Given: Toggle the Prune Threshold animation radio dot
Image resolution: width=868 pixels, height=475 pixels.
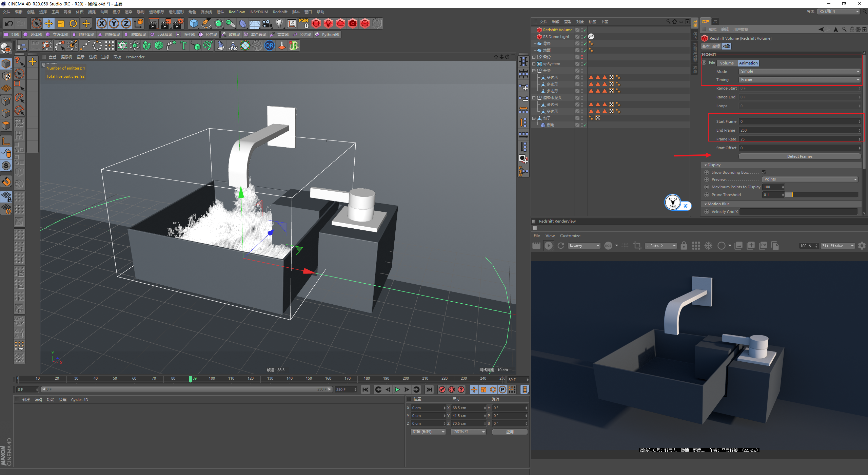Looking at the screenshot, I should click(x=707, y=195).
